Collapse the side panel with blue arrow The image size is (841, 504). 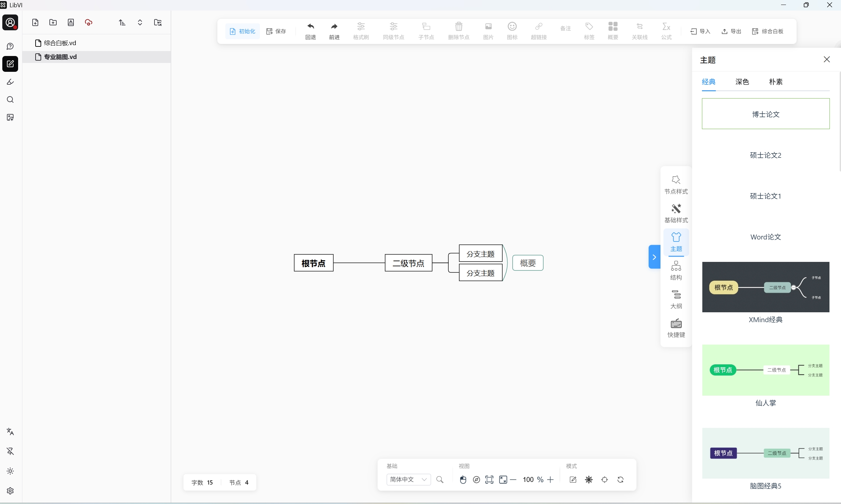click(x=654, y=257)
